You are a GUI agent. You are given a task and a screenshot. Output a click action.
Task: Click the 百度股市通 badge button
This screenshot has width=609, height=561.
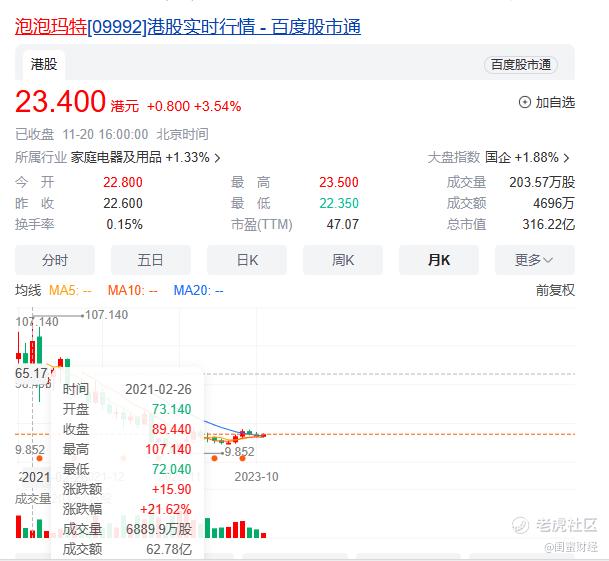coord(520,64)
